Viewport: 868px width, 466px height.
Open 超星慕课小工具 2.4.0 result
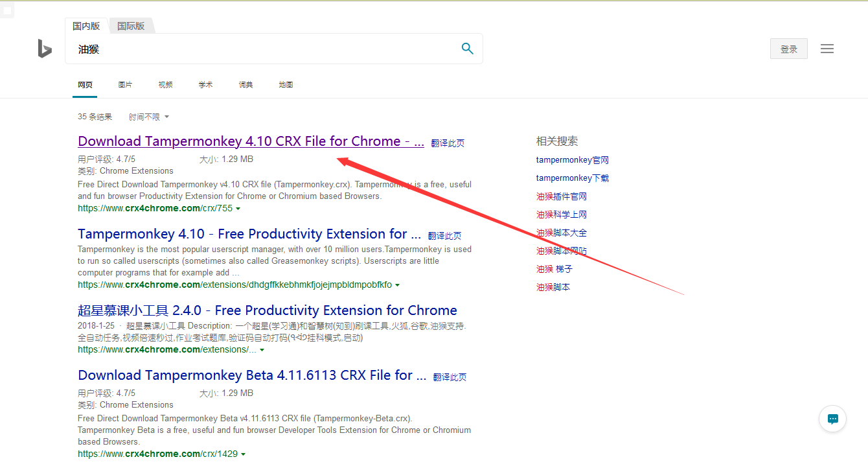(268, 310)
